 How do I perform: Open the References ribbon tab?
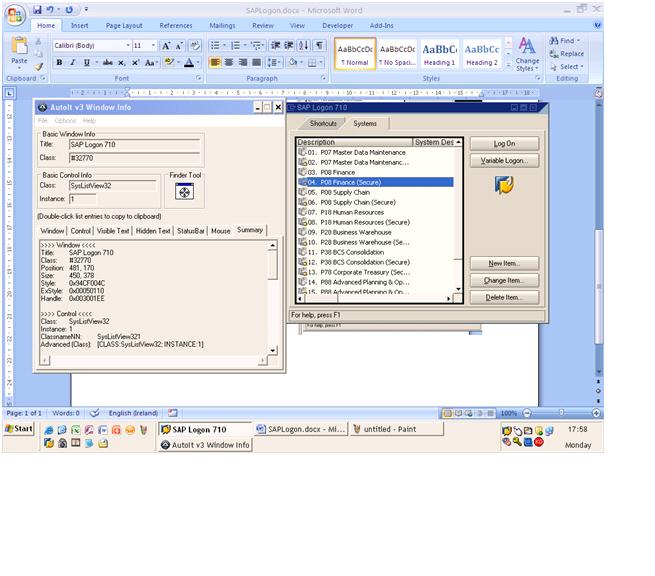(x=176, y=25)
